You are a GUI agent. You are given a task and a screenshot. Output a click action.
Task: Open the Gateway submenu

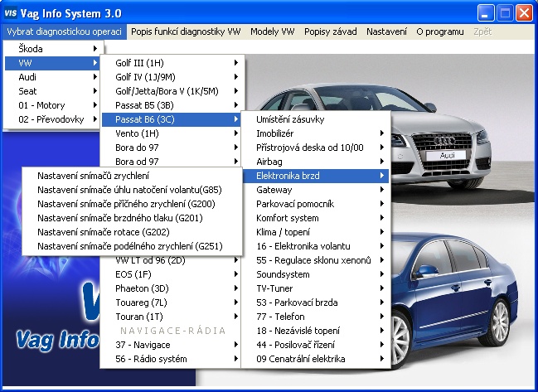316,189
